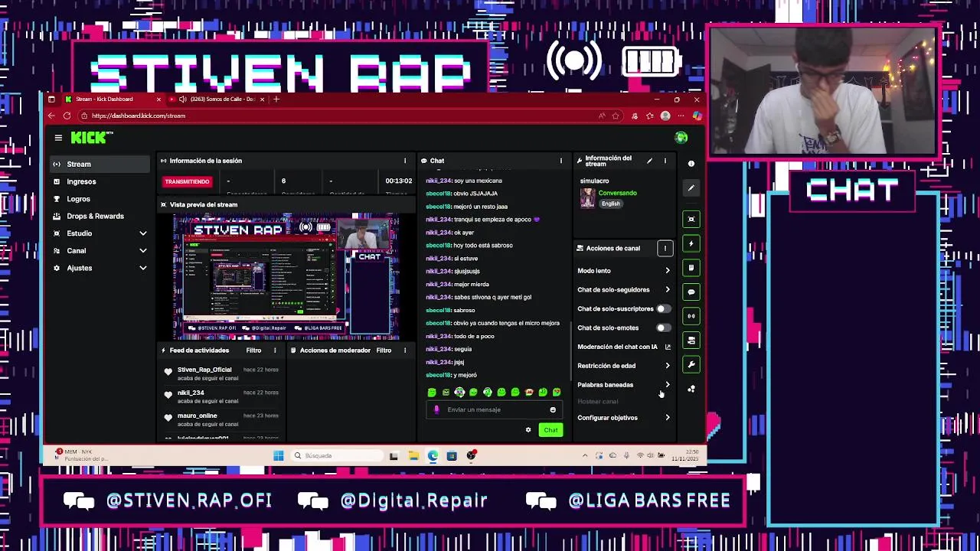
Task: Go back with the browser back arrow
Action: 51,116
